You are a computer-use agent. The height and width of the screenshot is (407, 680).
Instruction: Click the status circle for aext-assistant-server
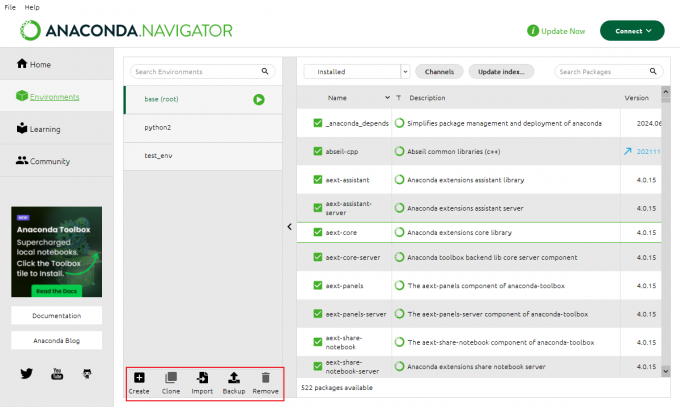coord(399,208)
